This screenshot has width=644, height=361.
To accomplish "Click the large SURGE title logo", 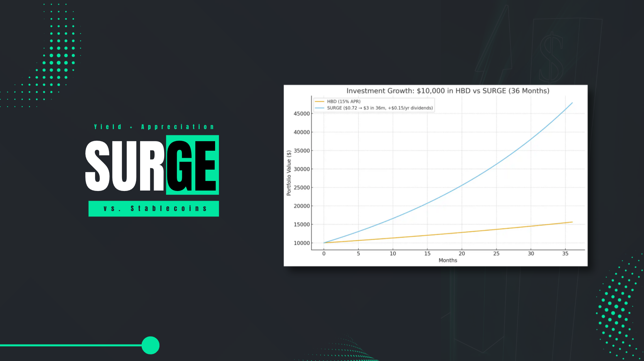I will click(152, 165).
